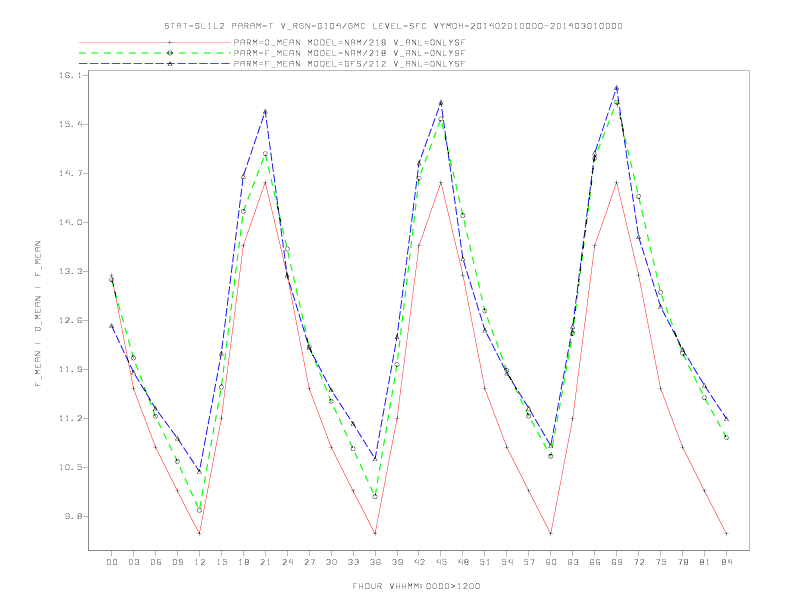
Task: Click x-axis tick label 42
Action: click(x=419, y=562)
